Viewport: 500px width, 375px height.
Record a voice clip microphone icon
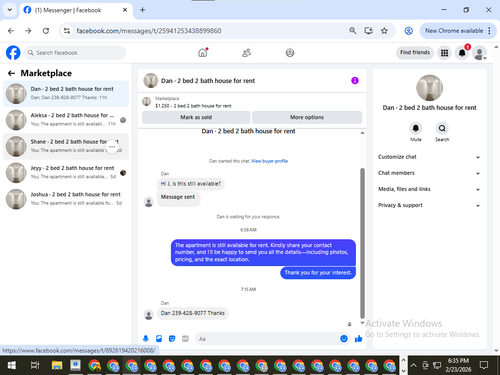pos(146,339)
